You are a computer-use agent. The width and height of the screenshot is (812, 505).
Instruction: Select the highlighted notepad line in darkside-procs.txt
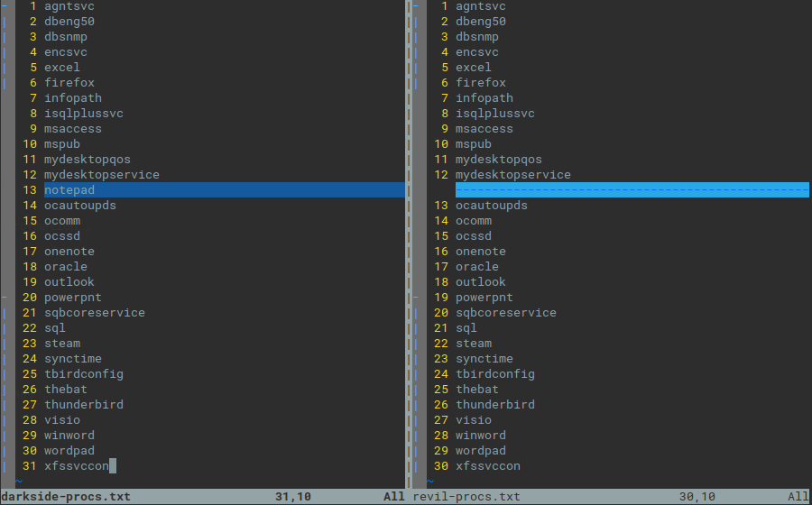click(x=225, y=190)
